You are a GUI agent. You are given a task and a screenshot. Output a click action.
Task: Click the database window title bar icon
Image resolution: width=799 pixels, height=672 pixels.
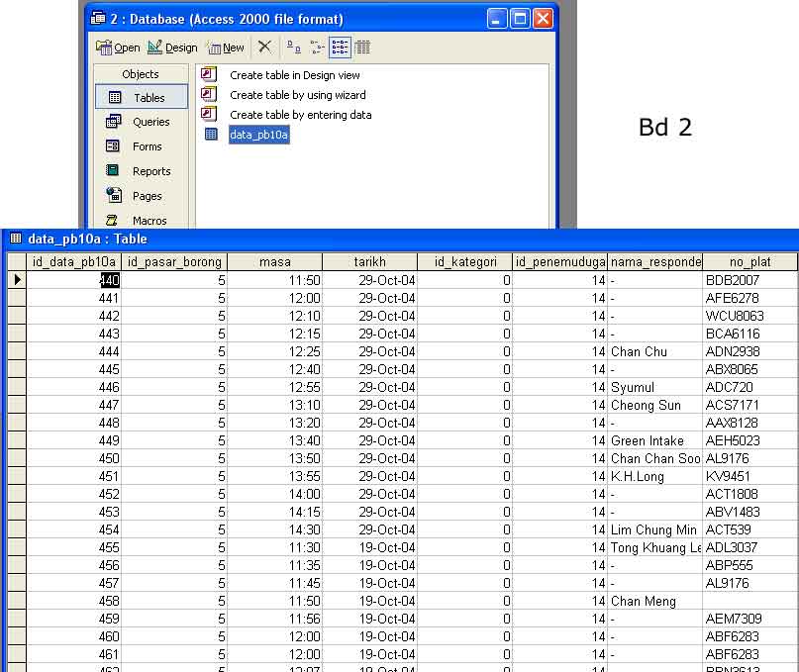tap(98, 19)
